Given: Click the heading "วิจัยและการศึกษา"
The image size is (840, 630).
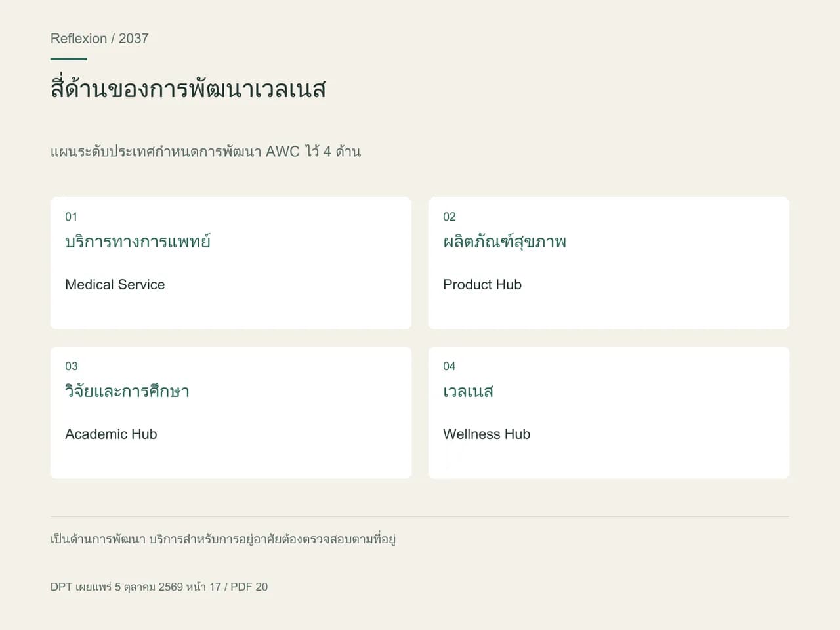Looking at the screenshot, I should pos(127,391).
